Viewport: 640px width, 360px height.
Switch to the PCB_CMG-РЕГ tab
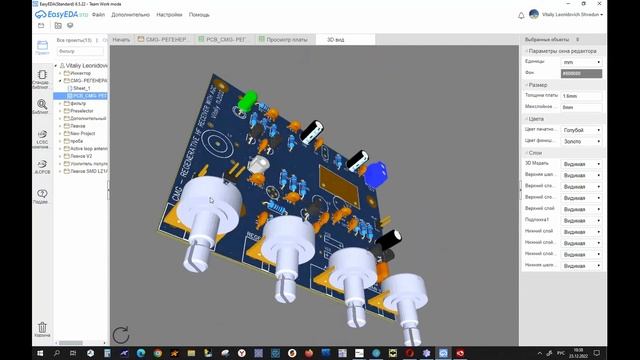tap(223, 40)
